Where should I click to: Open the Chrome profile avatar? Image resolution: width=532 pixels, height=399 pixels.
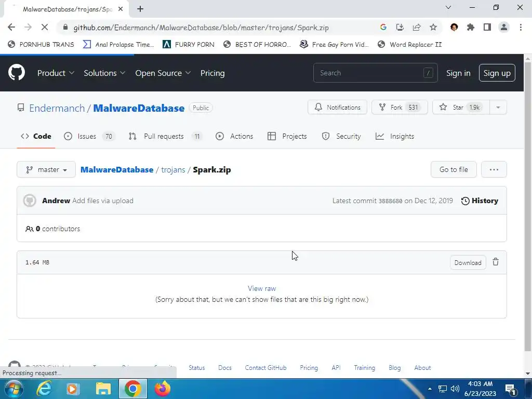coord(504,28)
